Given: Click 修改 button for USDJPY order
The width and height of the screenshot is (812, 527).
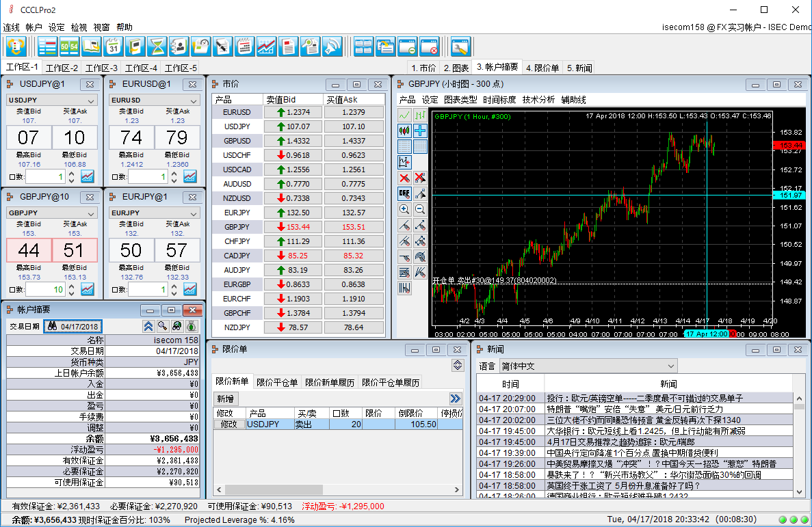Looking at the screenshot, I should 229,424.
